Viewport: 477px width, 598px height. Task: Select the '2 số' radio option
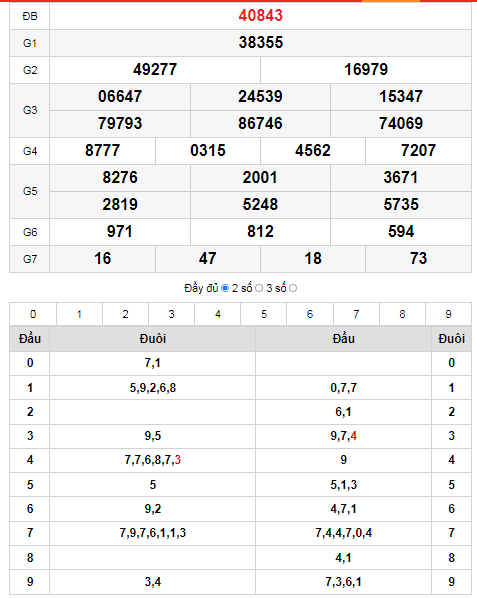click(x=259, y=288)
